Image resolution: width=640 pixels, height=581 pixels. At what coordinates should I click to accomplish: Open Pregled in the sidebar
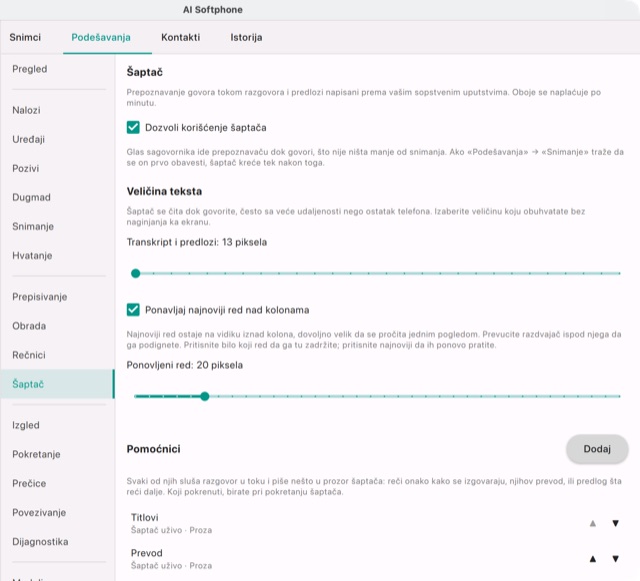pyautogui.click(x=57, y=69)
